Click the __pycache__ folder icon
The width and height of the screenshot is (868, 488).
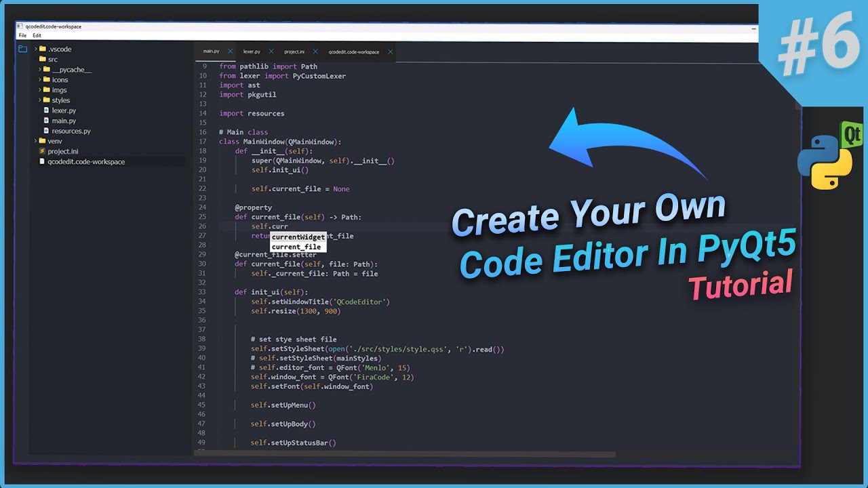[x=47, y=69]
